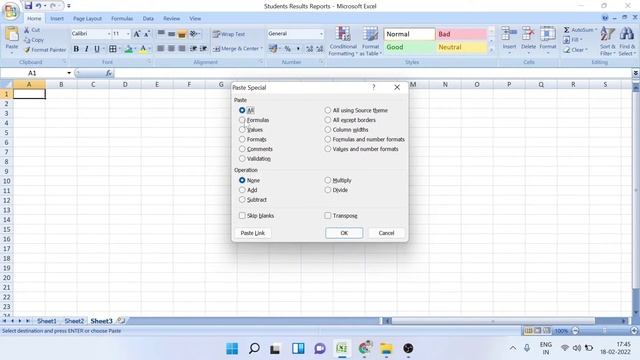Select the Add operation
This screenshot has width=640, height=360.
242,190
